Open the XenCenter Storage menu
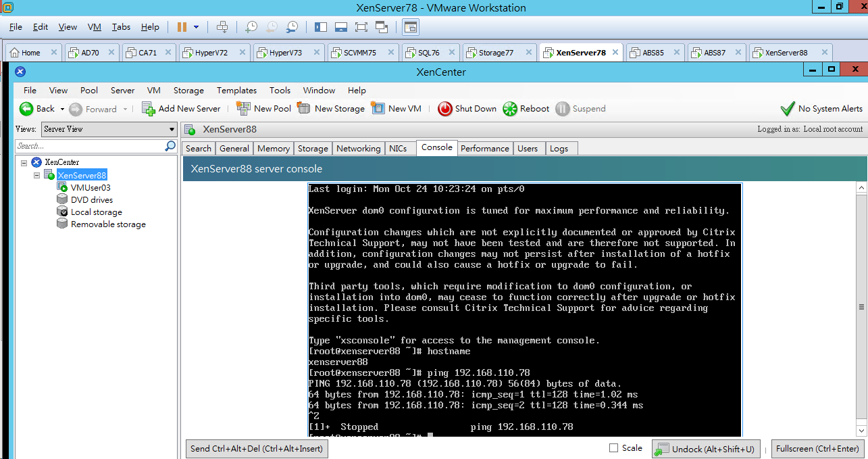 (188, 91)
